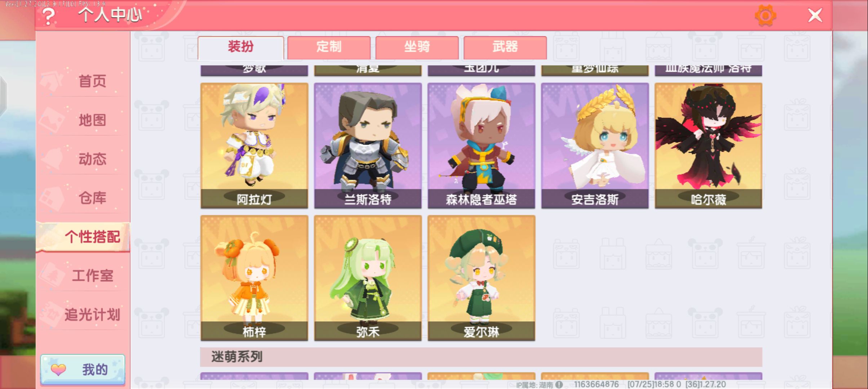Choose the 森林隐者巫塔 costume
The width and height of the screenshot is (868, 389).
[481, 146]
